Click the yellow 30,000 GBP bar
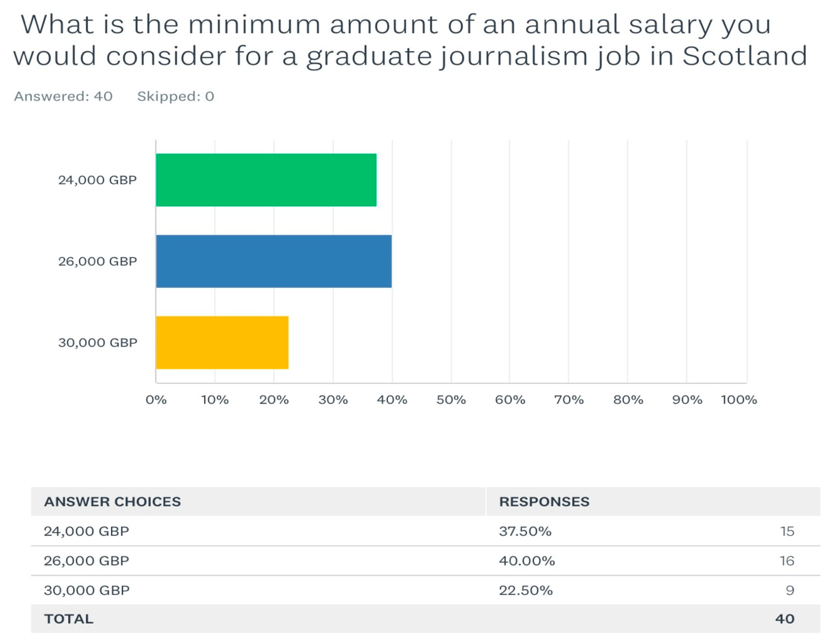832x644 pixels. point(222,342)
